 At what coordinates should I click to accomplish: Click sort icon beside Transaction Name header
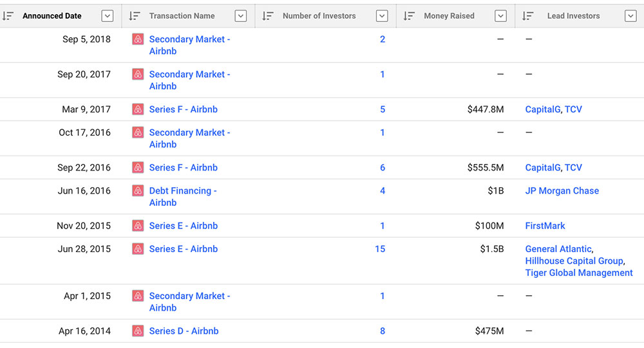click(x=135, y=16)
